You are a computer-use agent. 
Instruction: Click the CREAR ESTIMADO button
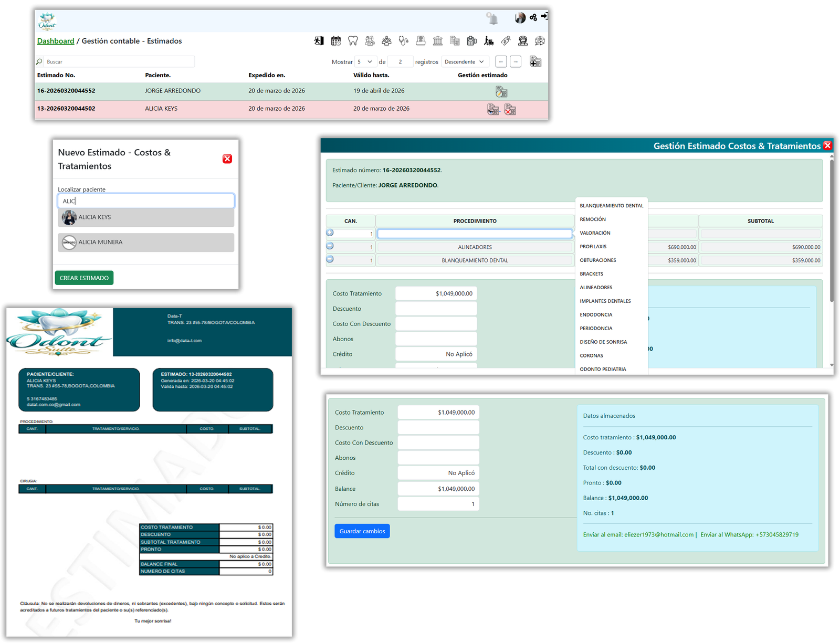(x=84, y=278)
